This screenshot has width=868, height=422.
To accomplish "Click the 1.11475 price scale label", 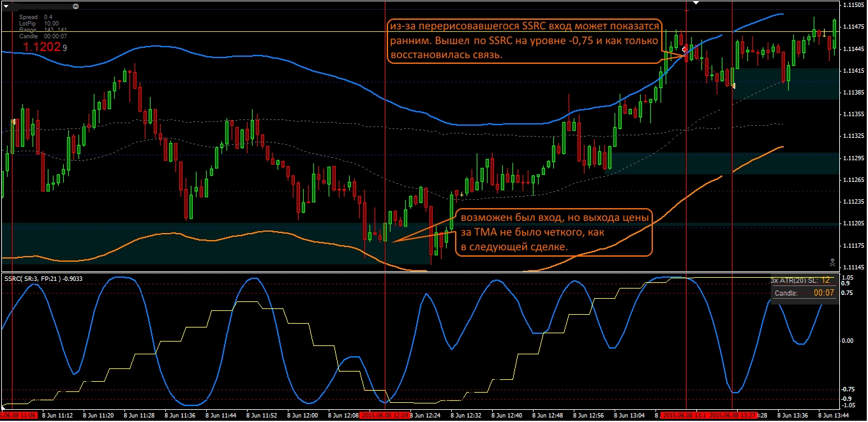I will tap(853, 27).
